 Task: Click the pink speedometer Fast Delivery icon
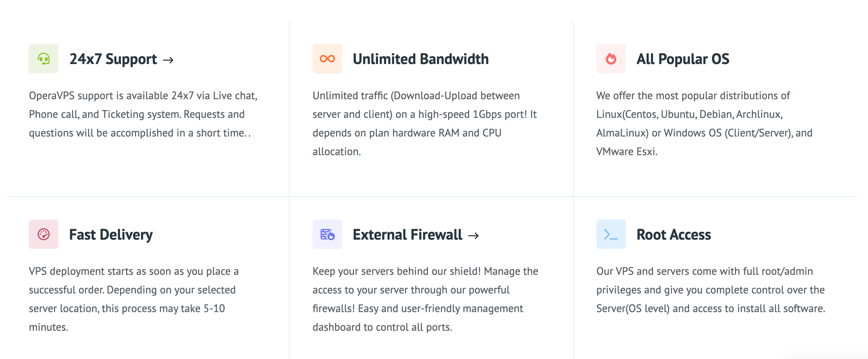[x=44, y=234]
